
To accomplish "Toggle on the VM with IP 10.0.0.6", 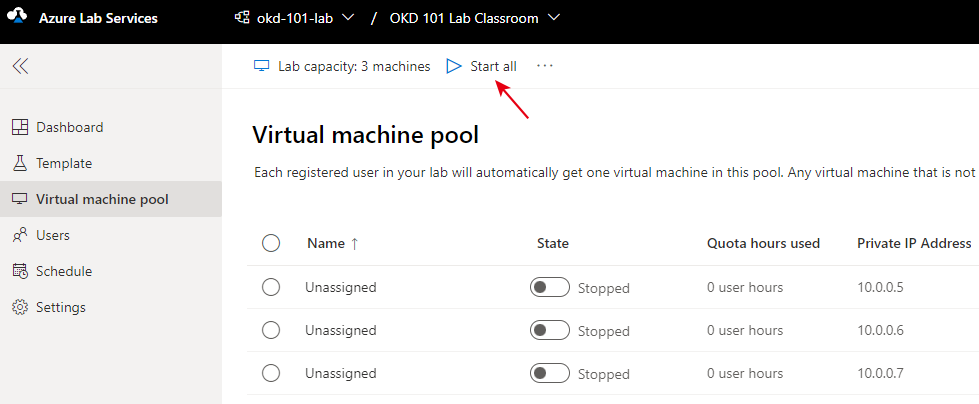I will (x=549, y=330).
